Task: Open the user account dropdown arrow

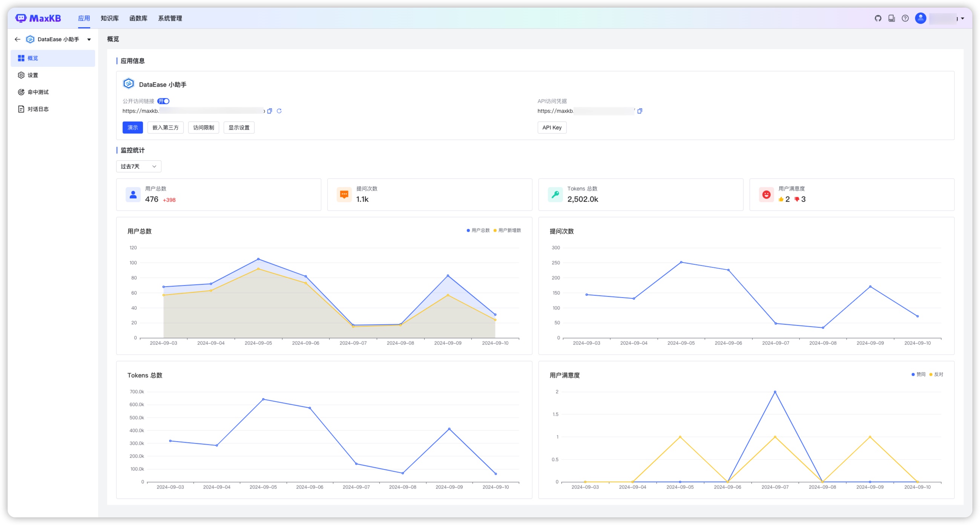Action: [963, 18]
